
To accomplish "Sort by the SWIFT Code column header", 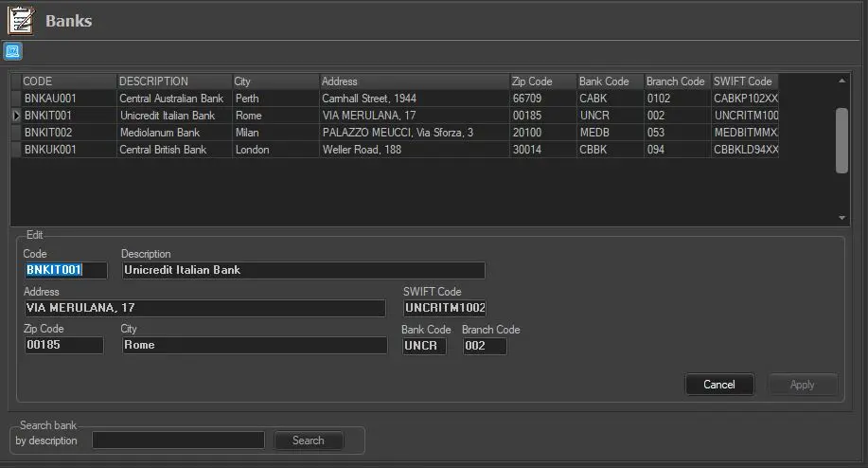I will 745,81.
